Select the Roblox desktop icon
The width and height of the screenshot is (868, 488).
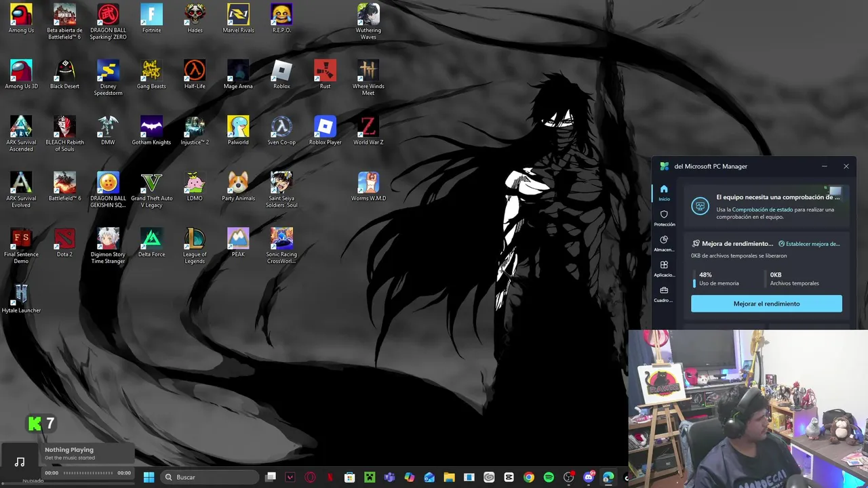[281, 75]
